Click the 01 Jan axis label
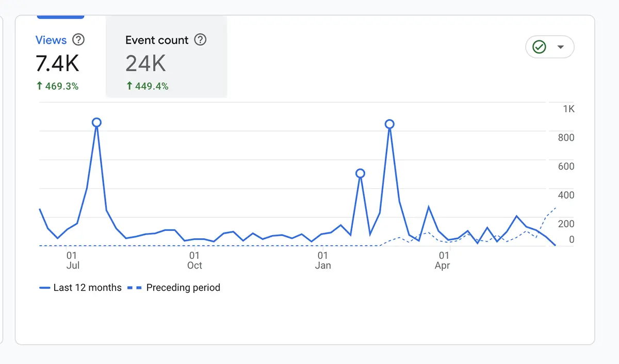The width and height of the screenshot is (619, 364). [323, 260]
